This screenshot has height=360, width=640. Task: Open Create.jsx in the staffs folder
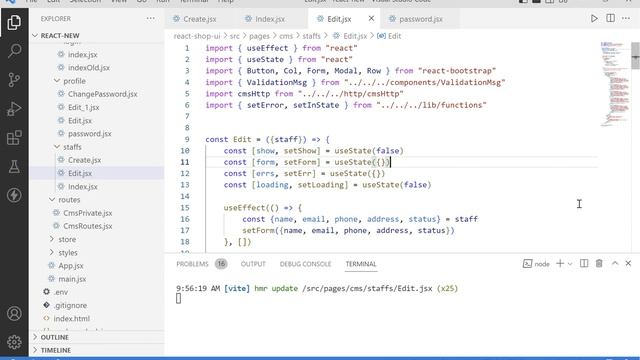coord(84,160)
